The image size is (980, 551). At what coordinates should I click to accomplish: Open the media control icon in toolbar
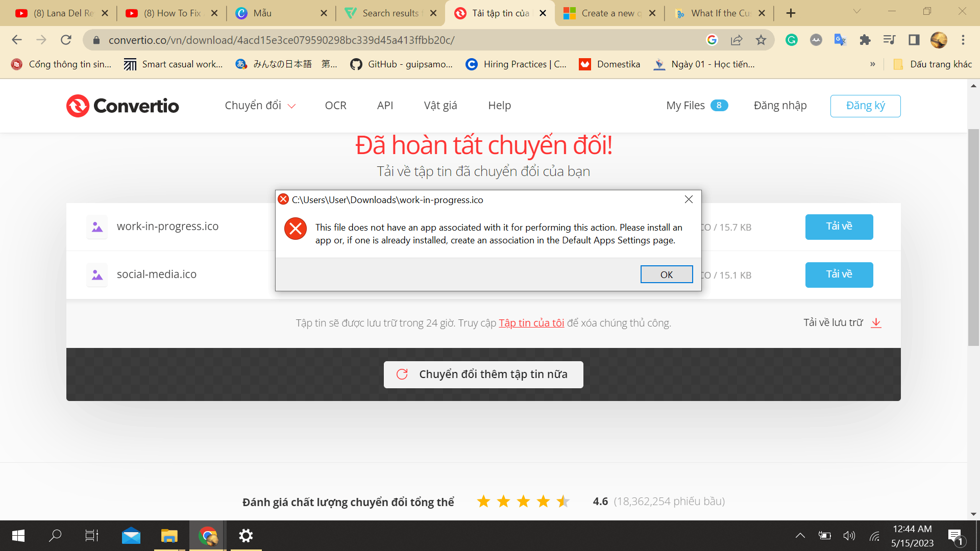(889, 40)
